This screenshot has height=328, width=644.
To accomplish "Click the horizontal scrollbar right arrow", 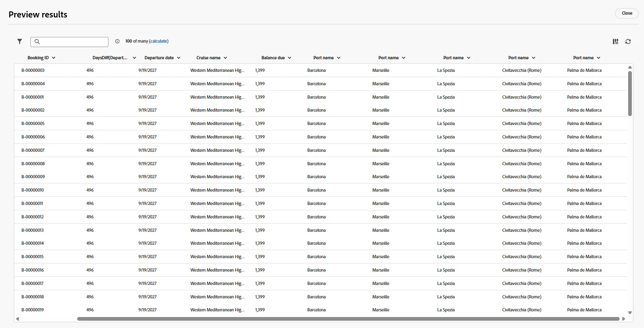I will [623, 319].
